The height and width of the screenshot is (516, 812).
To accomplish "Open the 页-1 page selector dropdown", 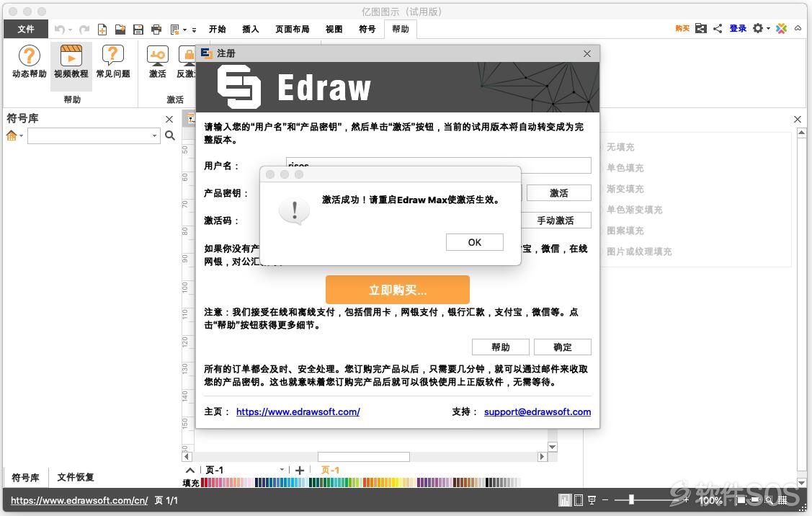I will pos(282,470).
